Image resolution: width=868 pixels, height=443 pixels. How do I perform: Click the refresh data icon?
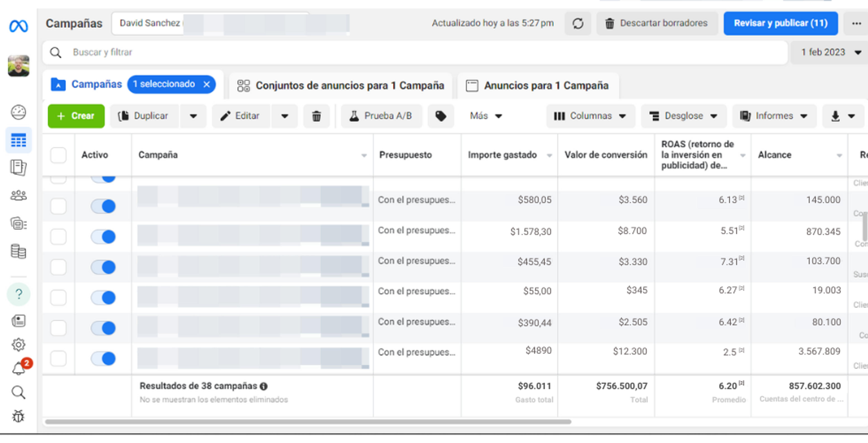tap(578, 23)
